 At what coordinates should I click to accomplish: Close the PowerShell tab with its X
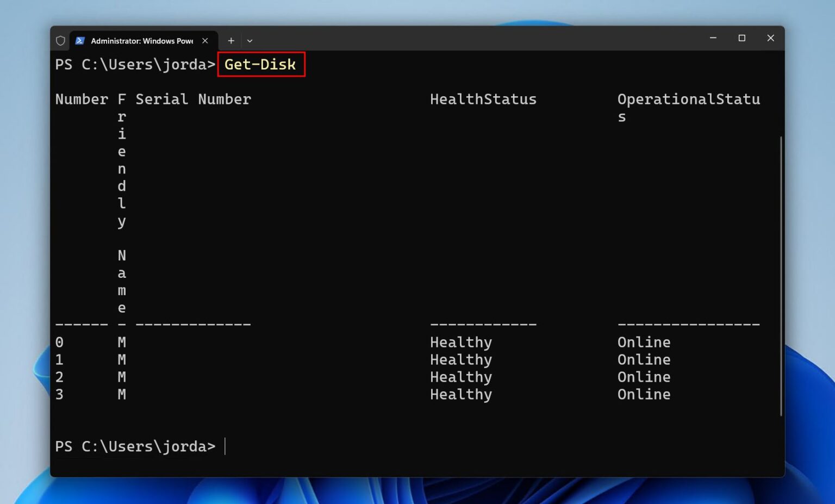205,40
